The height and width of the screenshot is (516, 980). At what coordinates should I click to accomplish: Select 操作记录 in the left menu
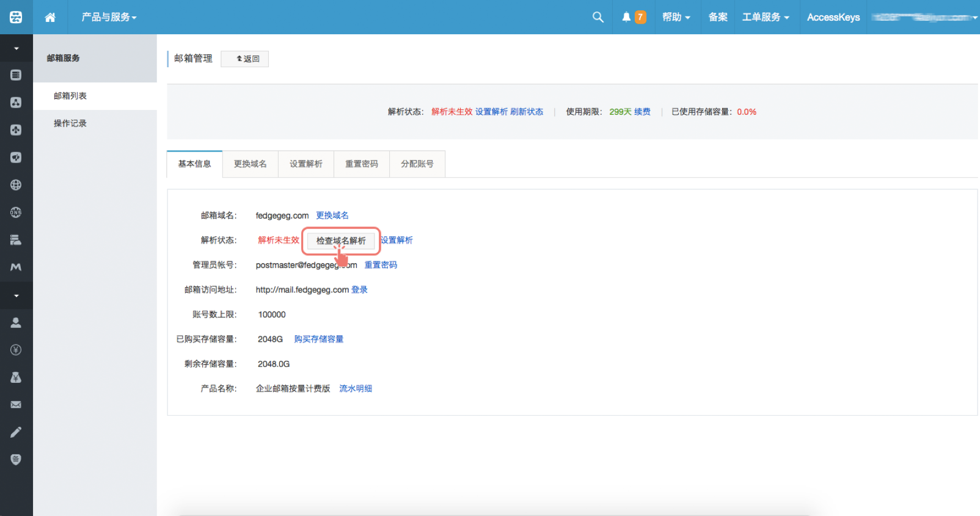(70, 123)
